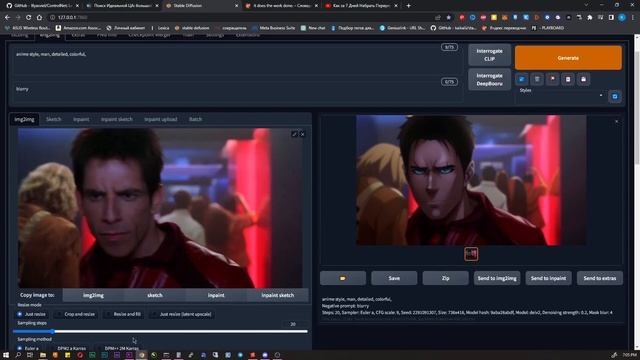Select the Just resize radio option
The width and height of the screenshot is (640, 360).
31,314
